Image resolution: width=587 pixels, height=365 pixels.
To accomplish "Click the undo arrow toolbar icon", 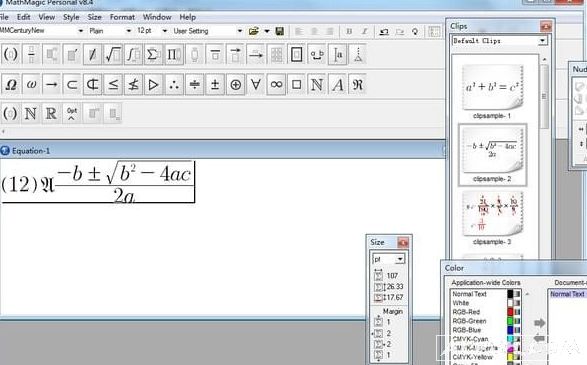I will click(384, 31).
